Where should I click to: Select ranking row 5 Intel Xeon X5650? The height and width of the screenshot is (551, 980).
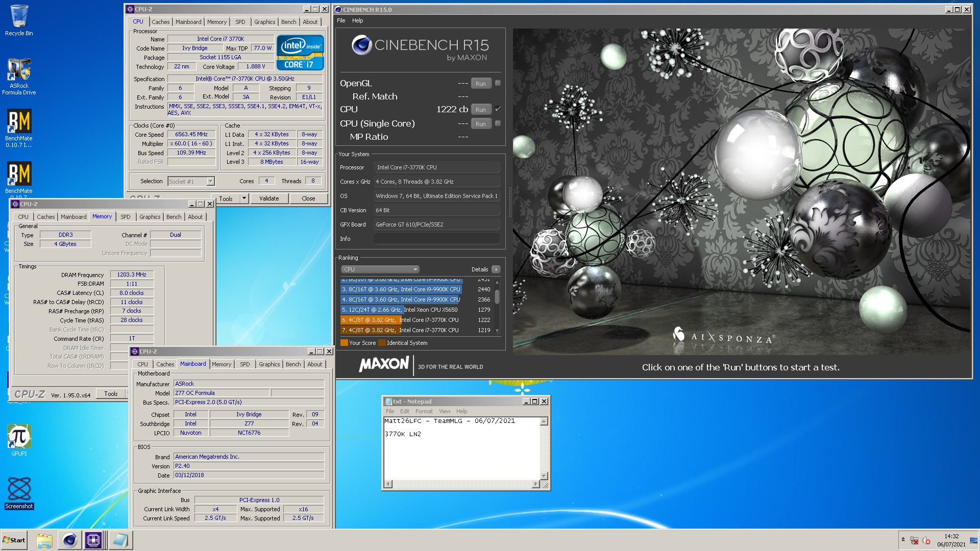coord(416,310)
